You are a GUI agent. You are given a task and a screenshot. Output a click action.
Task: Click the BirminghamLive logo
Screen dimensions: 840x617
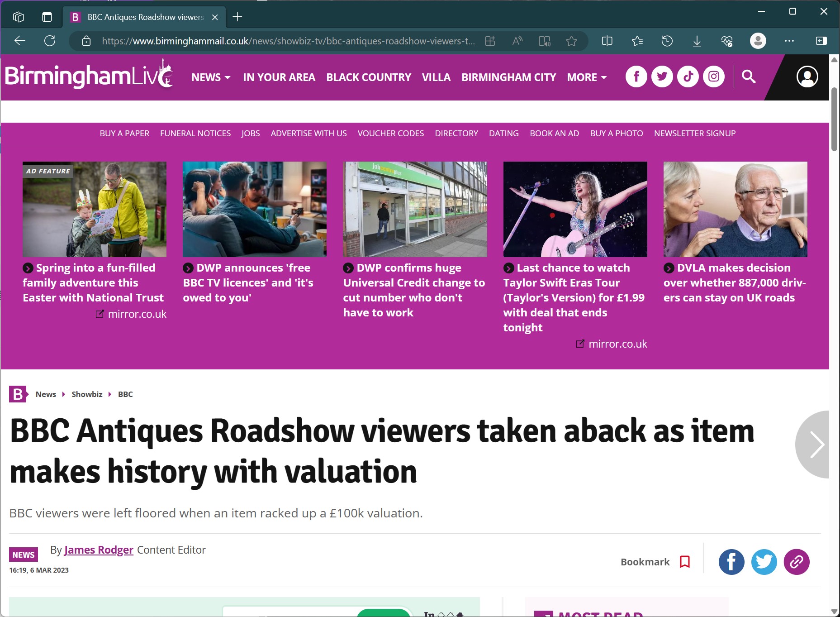tap(89, 75)
